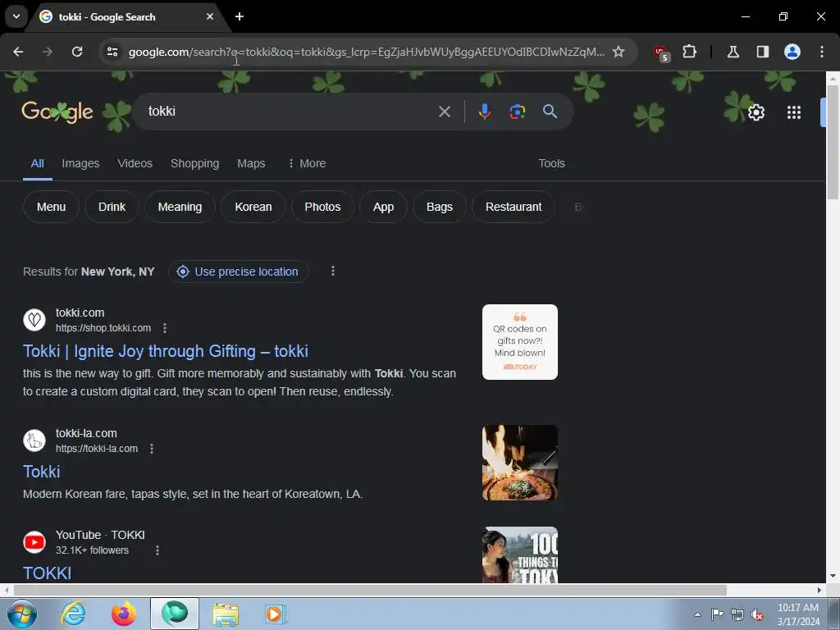This screenshot has width=840, height=630.
Task: Open the 100 Things Tokyo thumbnail
Action: (x=519, y=555)
